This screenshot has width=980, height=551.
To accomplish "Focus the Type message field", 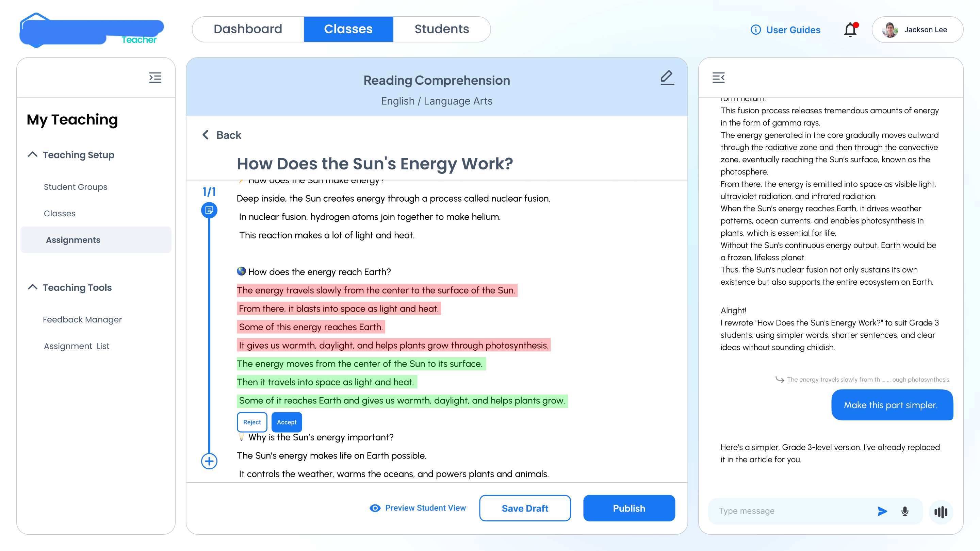I will 793,511.
